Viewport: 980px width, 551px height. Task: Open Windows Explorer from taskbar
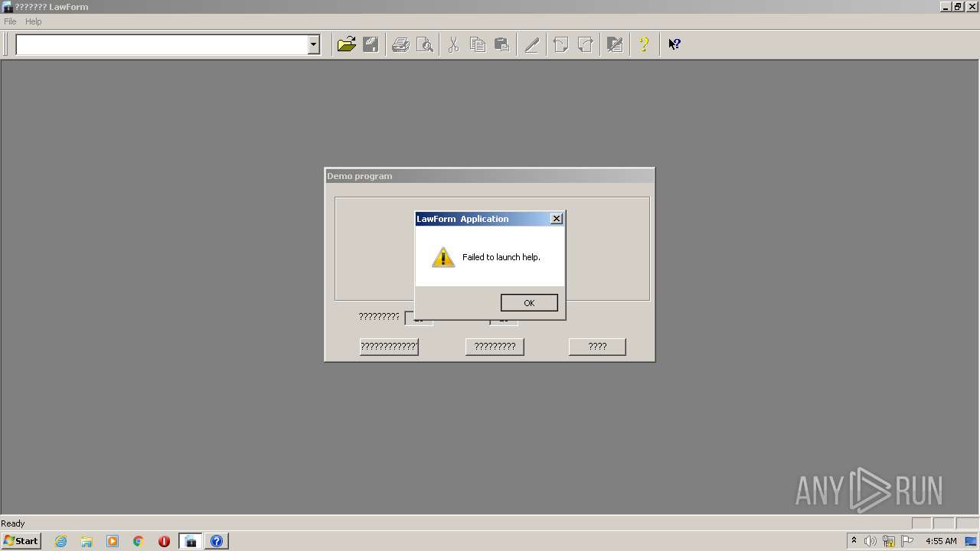87,541
